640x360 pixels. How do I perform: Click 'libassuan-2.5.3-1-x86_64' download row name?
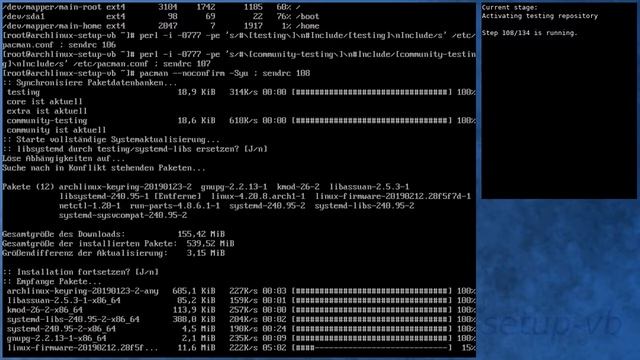point(64,300)
